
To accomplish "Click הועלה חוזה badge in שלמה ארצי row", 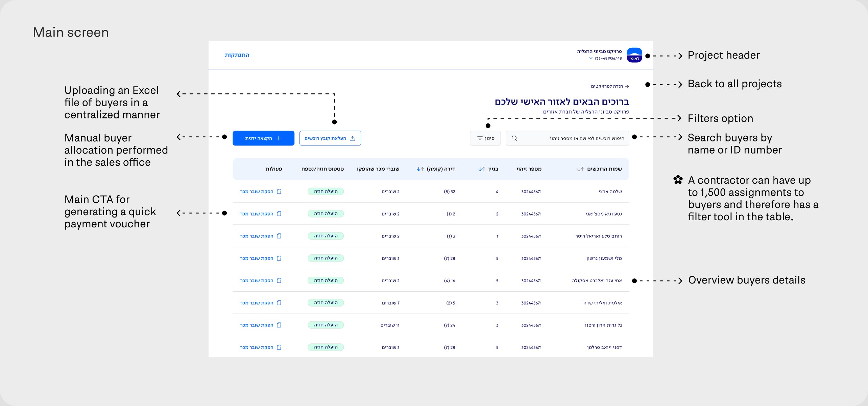I will tap(326, 191).
